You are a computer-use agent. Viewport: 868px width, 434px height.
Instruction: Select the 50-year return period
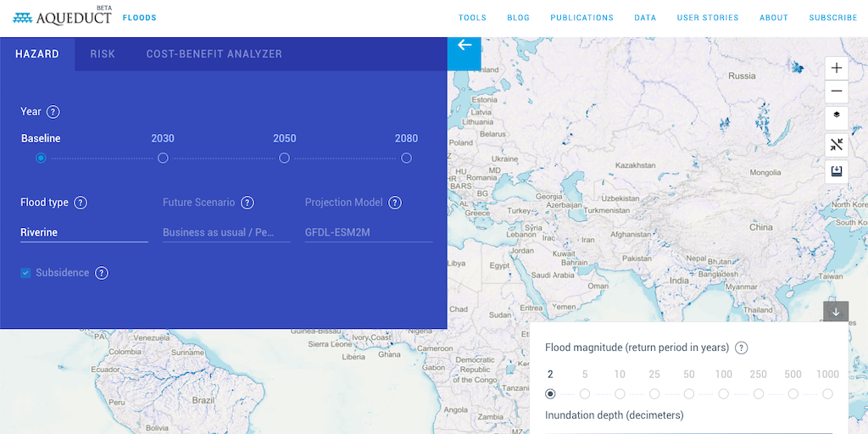[x=688, y=394]
